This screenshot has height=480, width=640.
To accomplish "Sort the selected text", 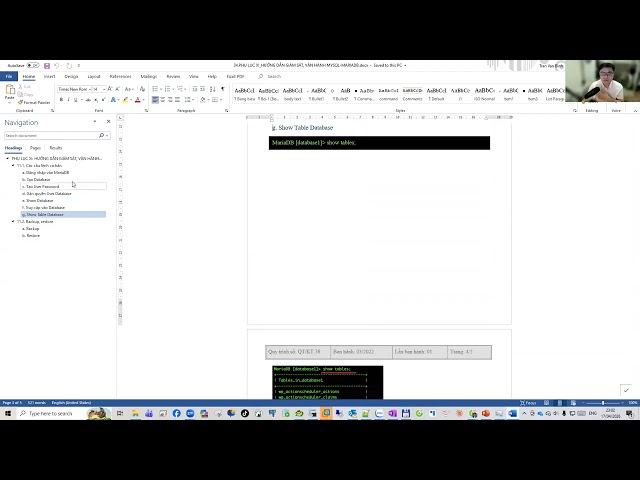I will (x=213, y=89).
